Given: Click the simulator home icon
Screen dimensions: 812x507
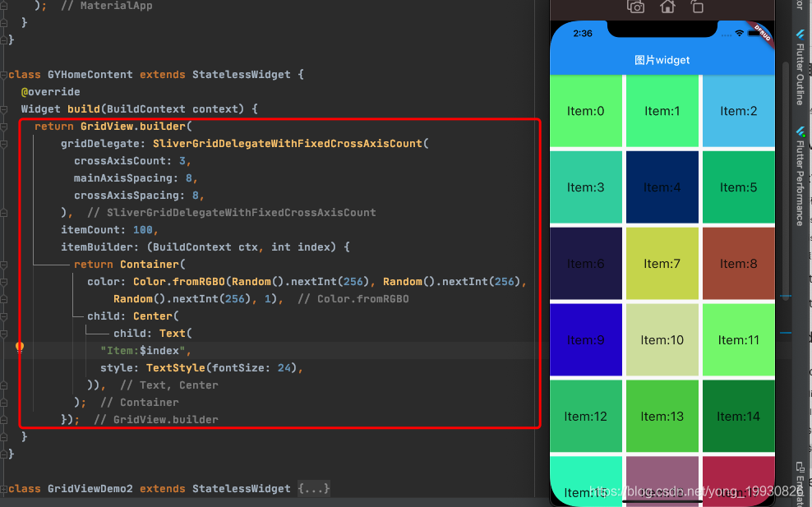Looking at the screenshot, I should tap(667, 7).
